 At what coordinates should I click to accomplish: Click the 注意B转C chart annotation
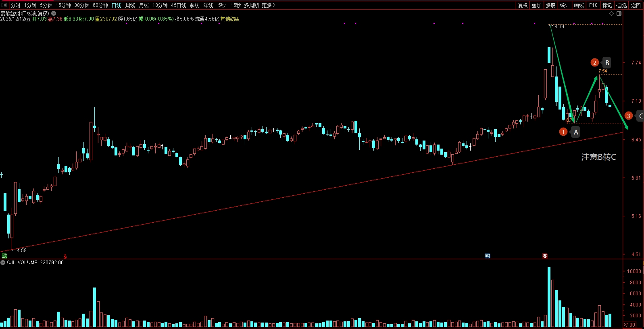[598, 157]
